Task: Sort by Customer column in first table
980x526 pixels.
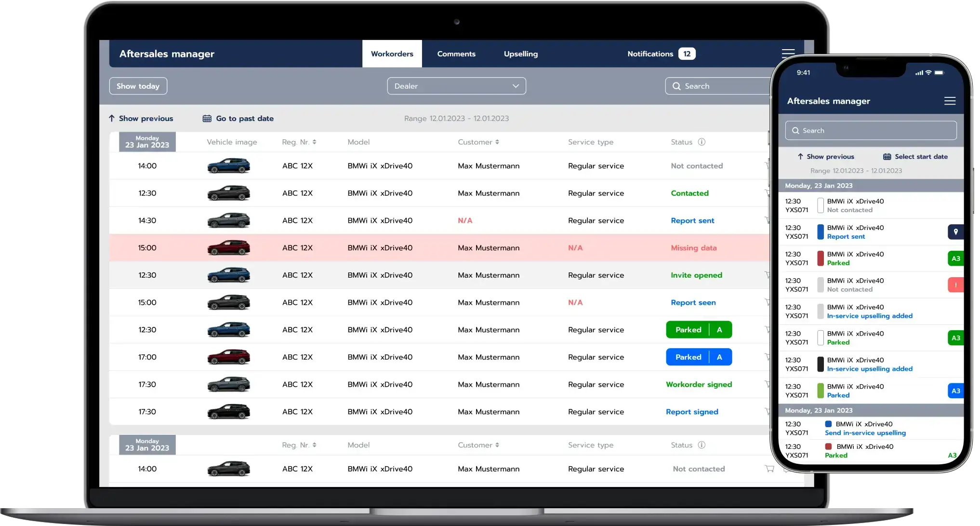Action: pyautogui.click(x=497, y=142)
